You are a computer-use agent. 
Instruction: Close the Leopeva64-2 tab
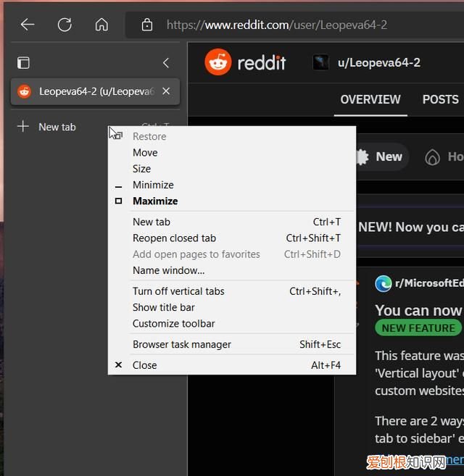(166, 91)
